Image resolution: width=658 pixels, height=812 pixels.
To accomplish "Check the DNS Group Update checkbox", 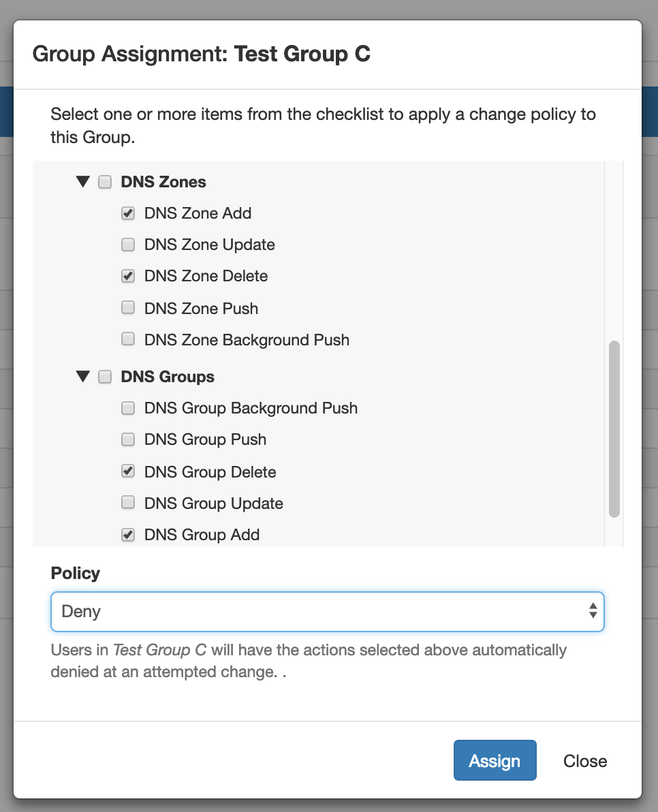I will (x=128, y=503).
